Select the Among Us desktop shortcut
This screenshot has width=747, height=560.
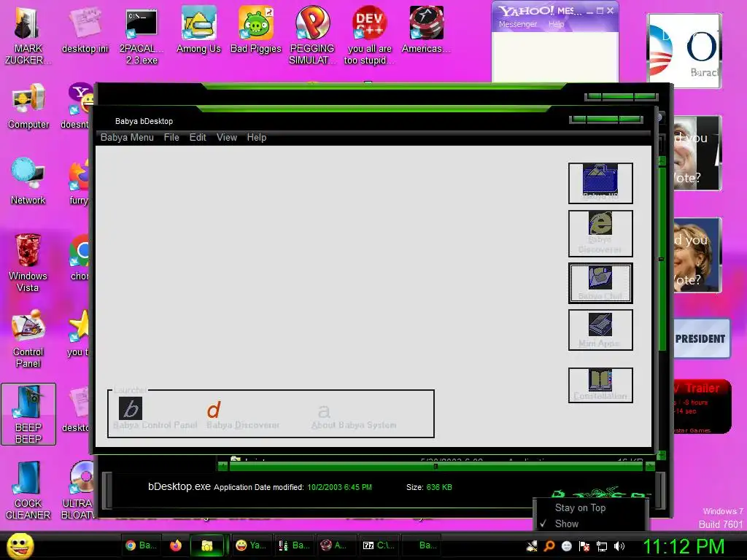pyautogui.click(x=198, y=31)
